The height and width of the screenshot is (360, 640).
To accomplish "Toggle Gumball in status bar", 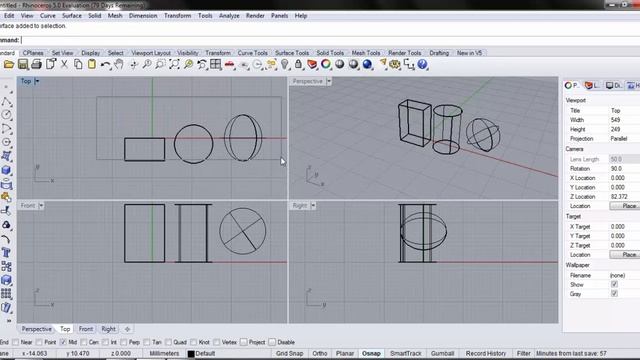I will coord(442,353).
